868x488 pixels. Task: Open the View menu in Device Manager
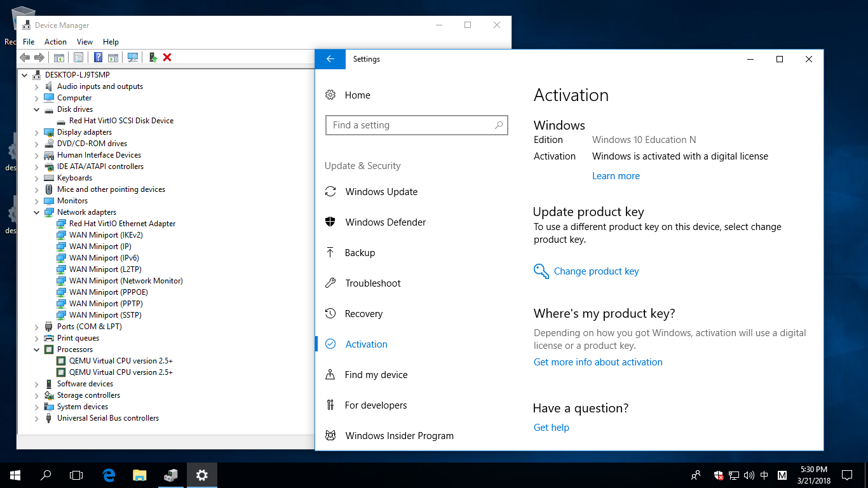pyautogui.click(x=85, y=42)
